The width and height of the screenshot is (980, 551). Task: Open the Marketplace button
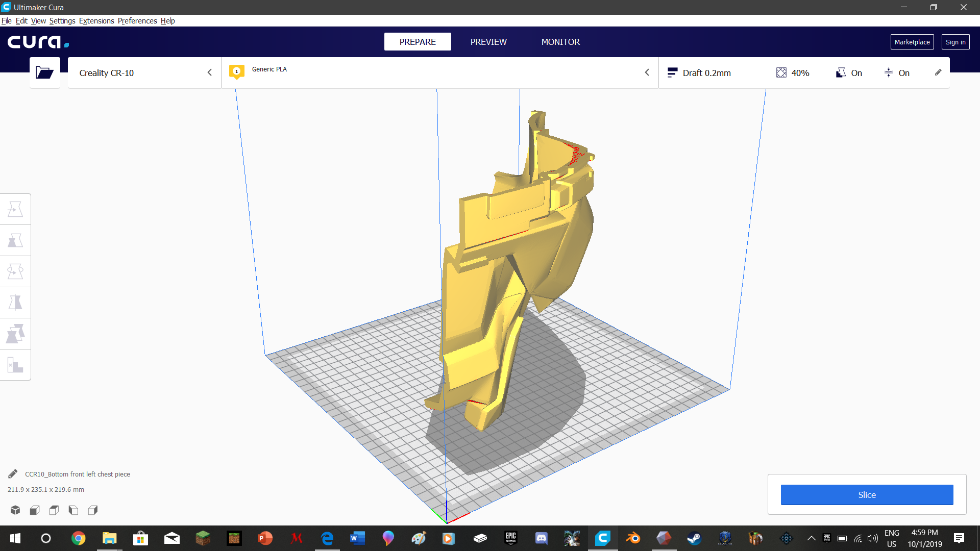[912, 42]
